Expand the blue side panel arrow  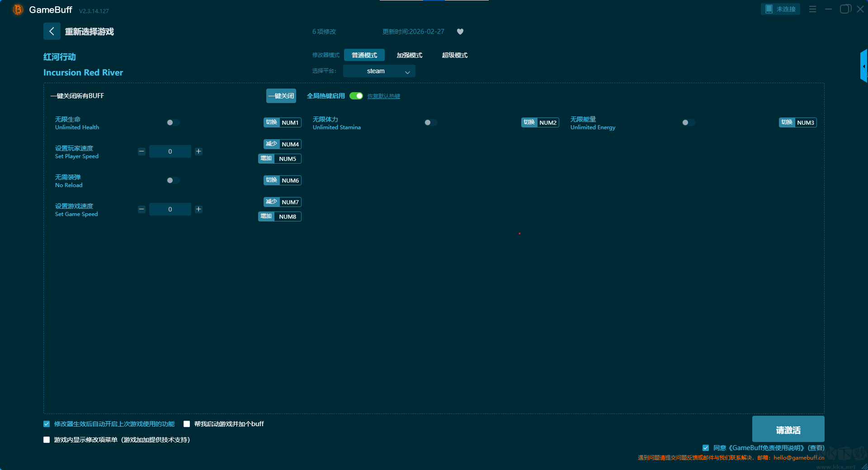[863, 66]
